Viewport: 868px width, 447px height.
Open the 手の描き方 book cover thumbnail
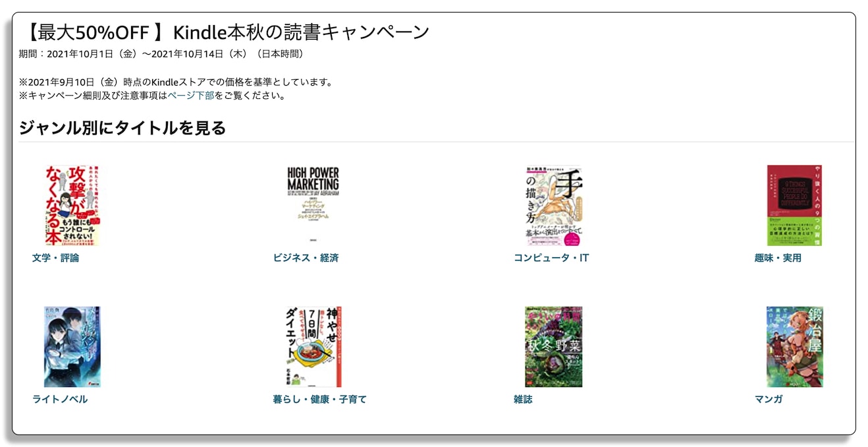(554, 206)
